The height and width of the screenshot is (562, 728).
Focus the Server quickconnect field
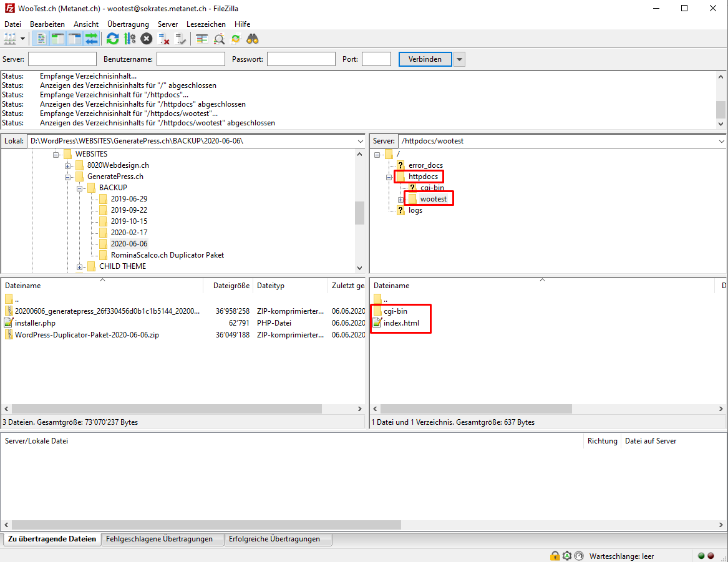click(x=62, y=59)
